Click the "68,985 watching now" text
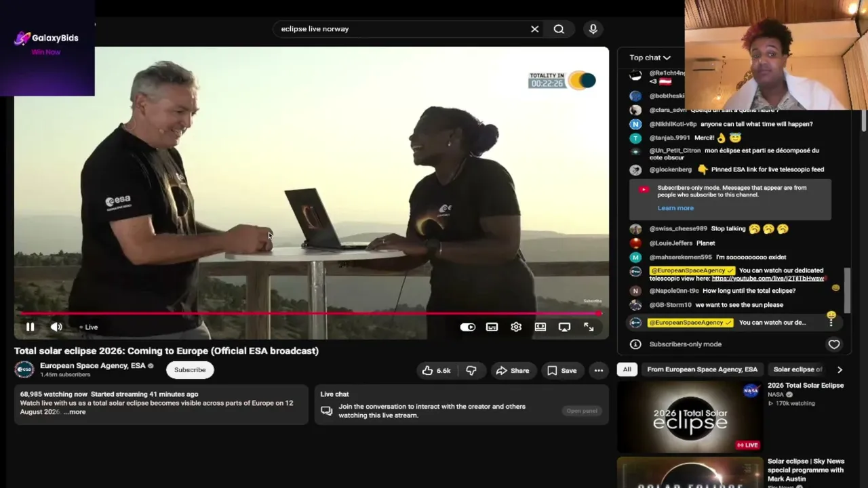This screenshot has height=488, width=868. (x=54, y=394)
